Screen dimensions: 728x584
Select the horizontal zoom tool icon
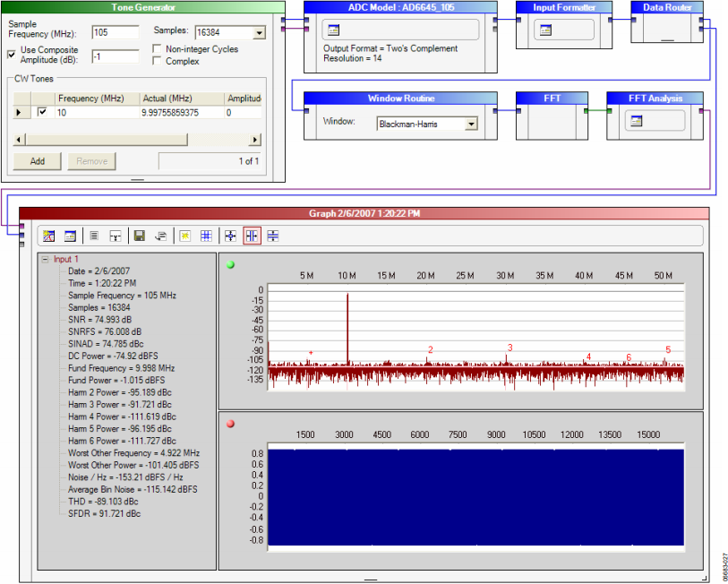[252, 236]
